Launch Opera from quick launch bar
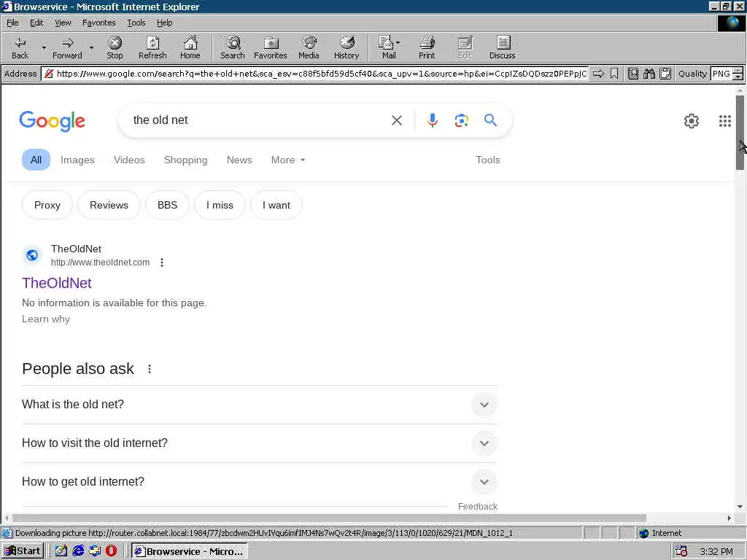Image resolution: width=747 pixels, height=560 pixels. coord(111,551)
